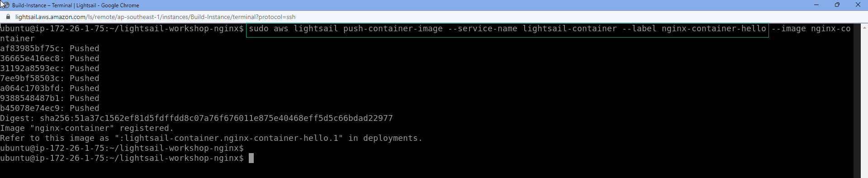Click the b45078e74ec9 Pushed line

pyautogui.click(x=50, y=108)
